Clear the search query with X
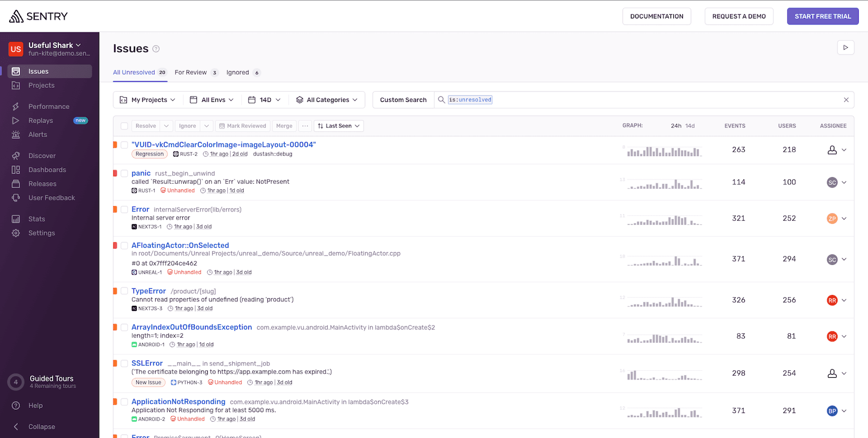Screen dimensions: 868x438 [846, 100]
